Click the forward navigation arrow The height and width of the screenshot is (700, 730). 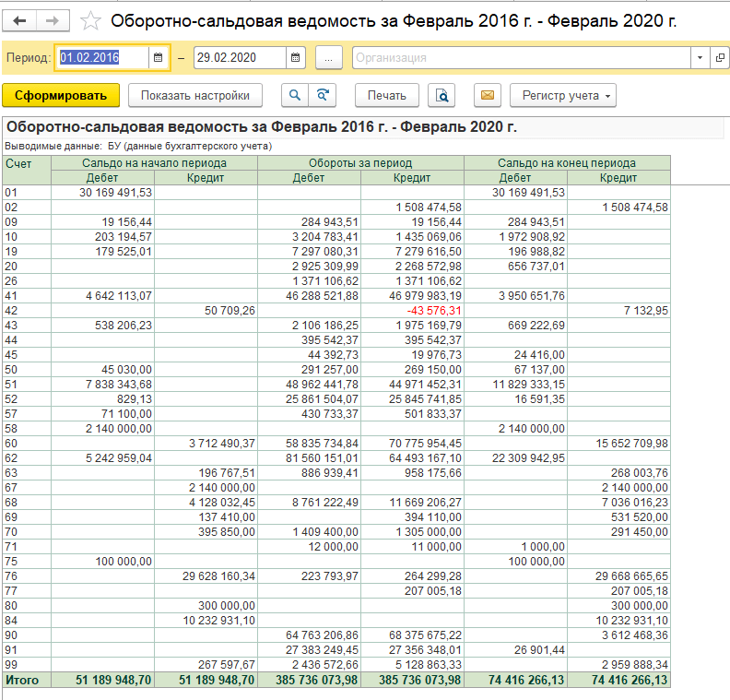(53, 21)
